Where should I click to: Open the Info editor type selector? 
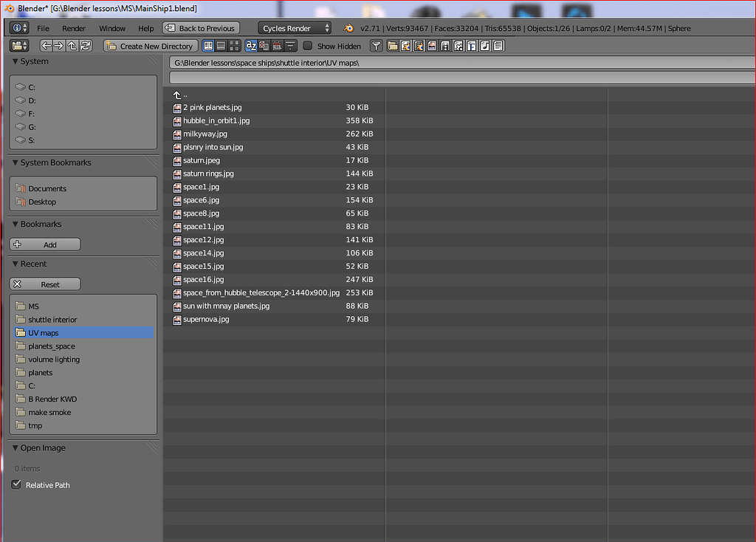[x=19, y=28]
